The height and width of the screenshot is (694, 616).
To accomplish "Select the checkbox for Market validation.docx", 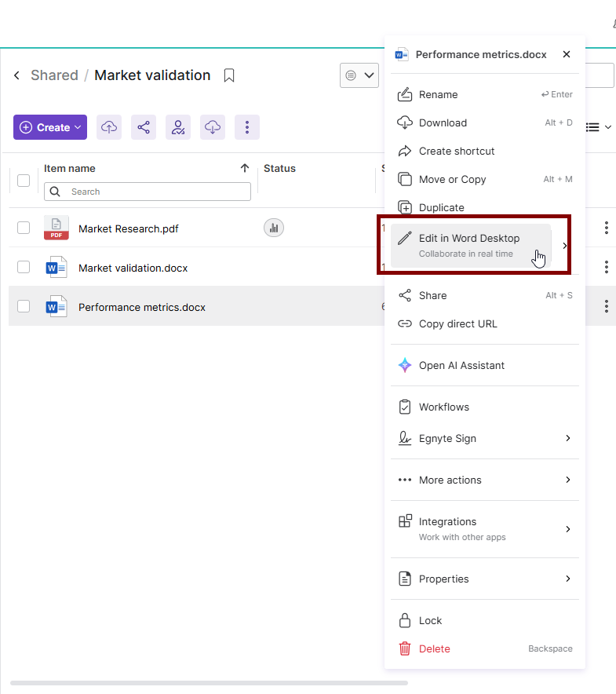I will click(24, 268).
